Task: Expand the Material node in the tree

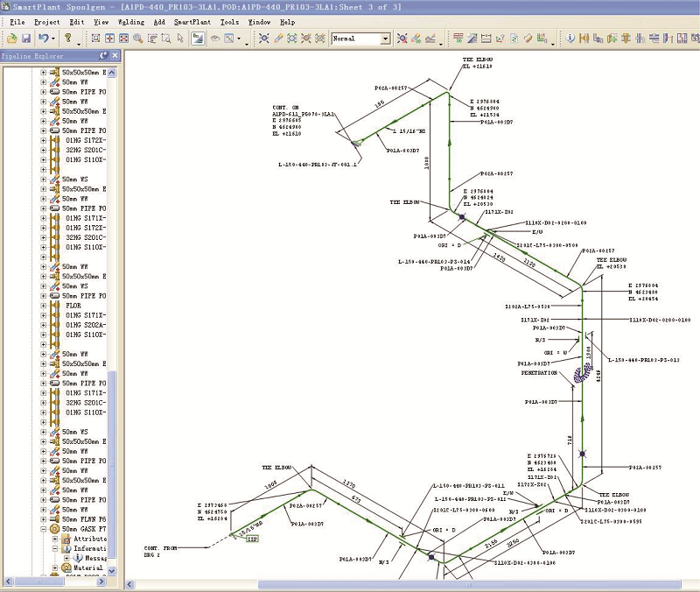Action: point(55,567)
